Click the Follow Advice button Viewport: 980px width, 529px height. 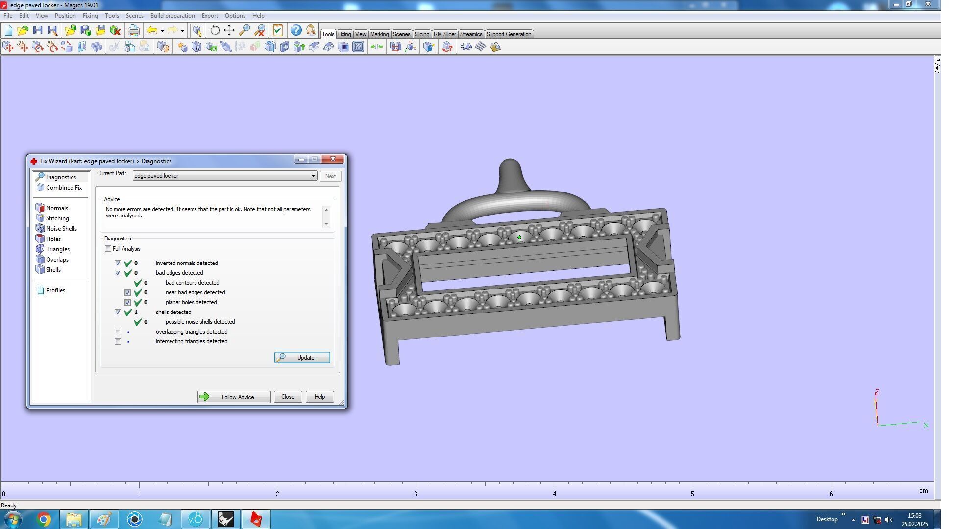pyautogui.click(x=234, y=397)
